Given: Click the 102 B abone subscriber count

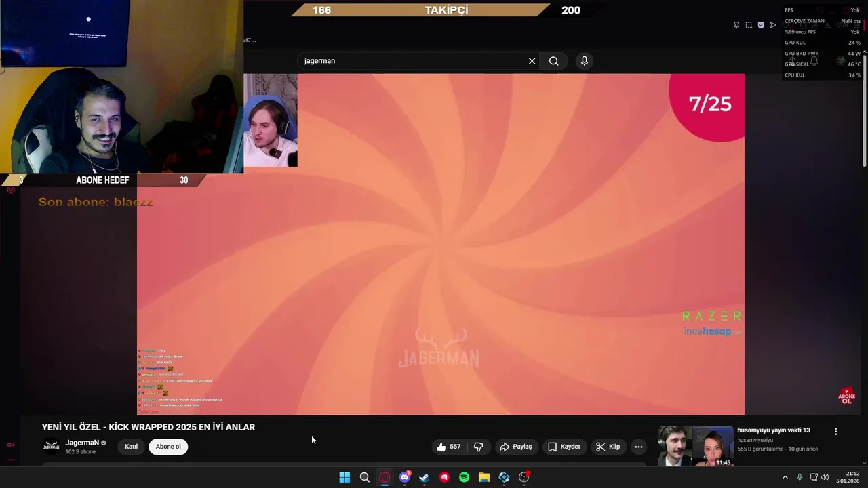Looking at the screenshot, I should [x=80, y=452].
